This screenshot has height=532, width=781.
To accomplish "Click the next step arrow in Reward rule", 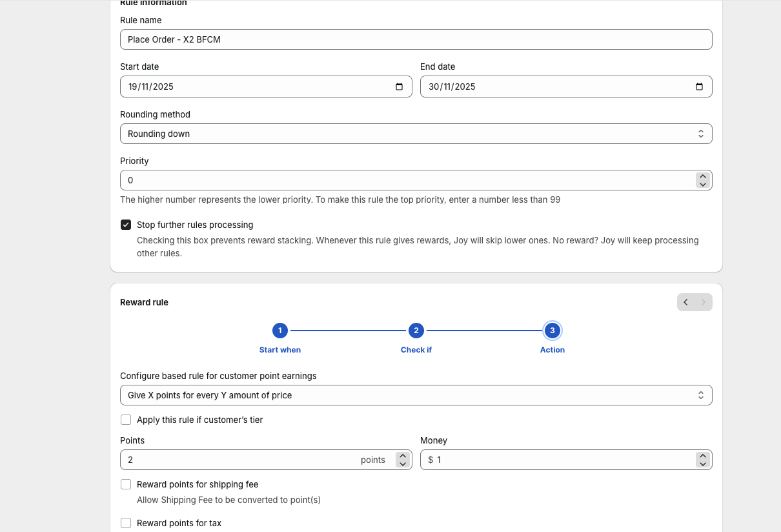I will click(704, 302).
